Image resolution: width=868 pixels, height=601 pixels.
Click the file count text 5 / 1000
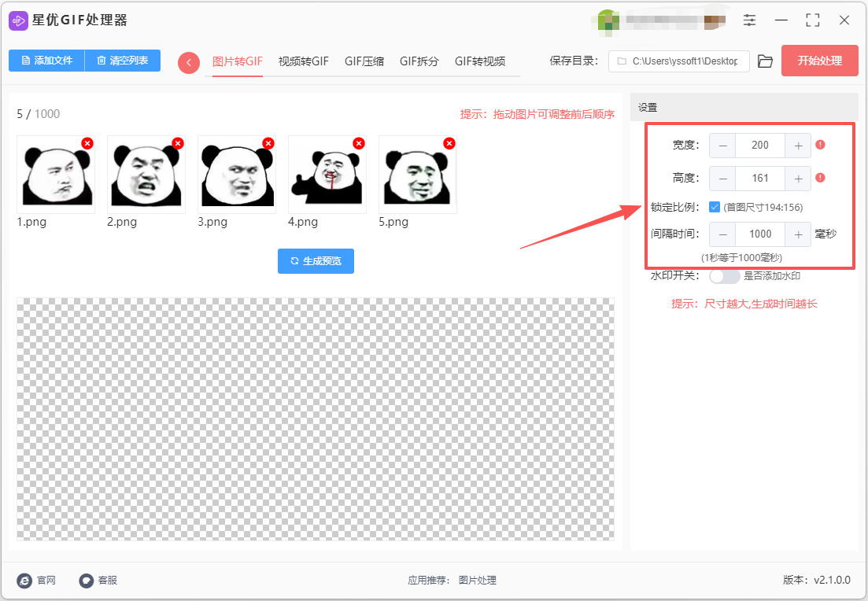coord(39,114)
